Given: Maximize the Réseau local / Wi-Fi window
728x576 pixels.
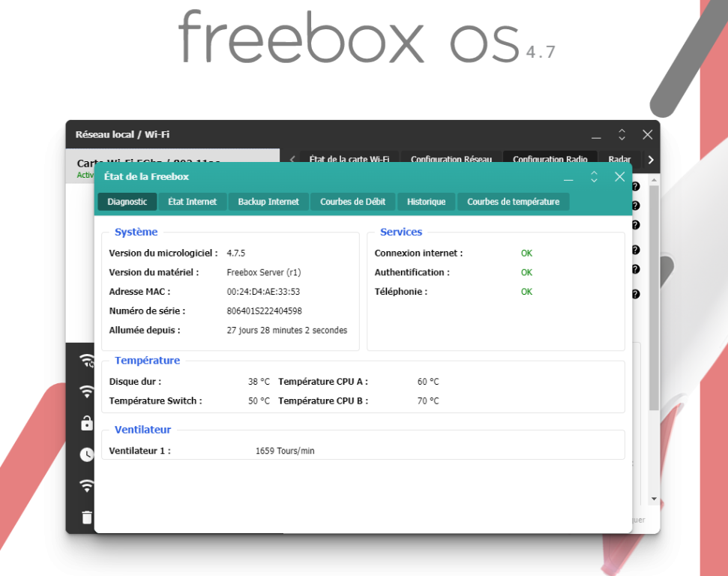Looking at the screenshot, I should click(622, 135).
